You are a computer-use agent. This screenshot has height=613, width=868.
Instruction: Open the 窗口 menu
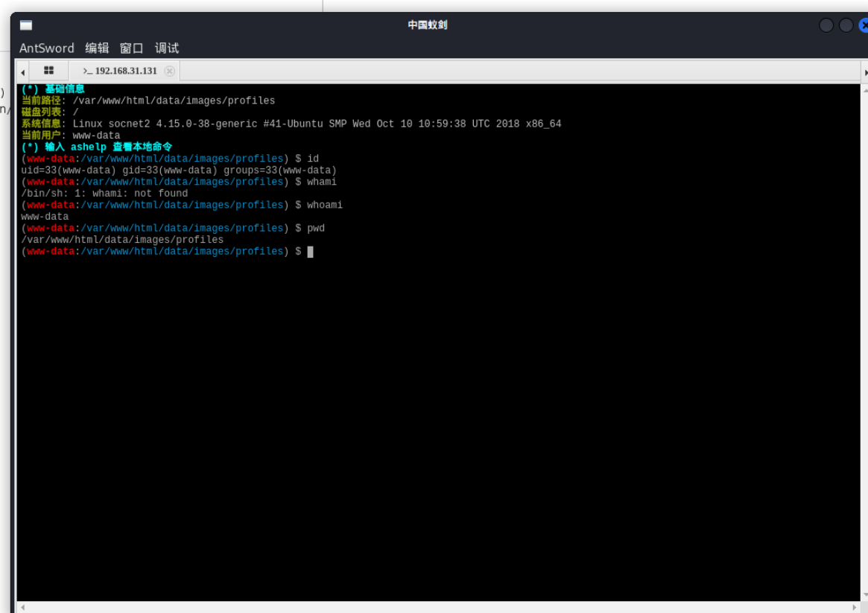tap(131, 48)
